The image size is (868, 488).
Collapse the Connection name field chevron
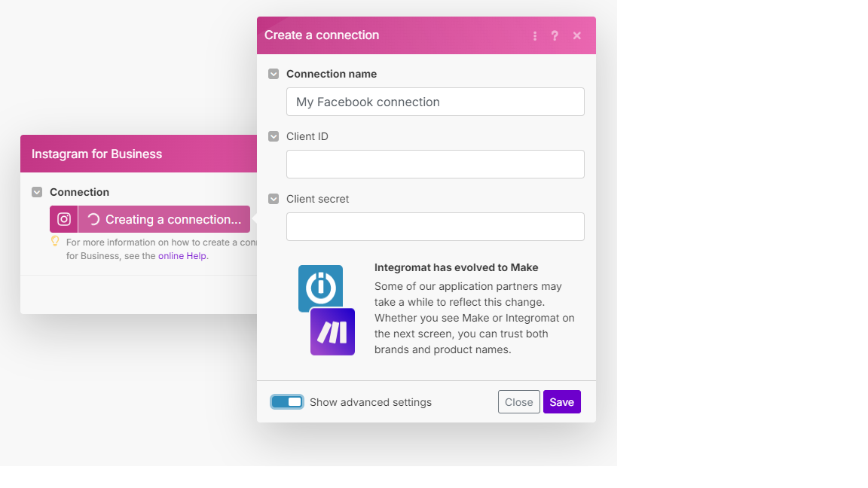pyautogui.click(x=274, y=74)
